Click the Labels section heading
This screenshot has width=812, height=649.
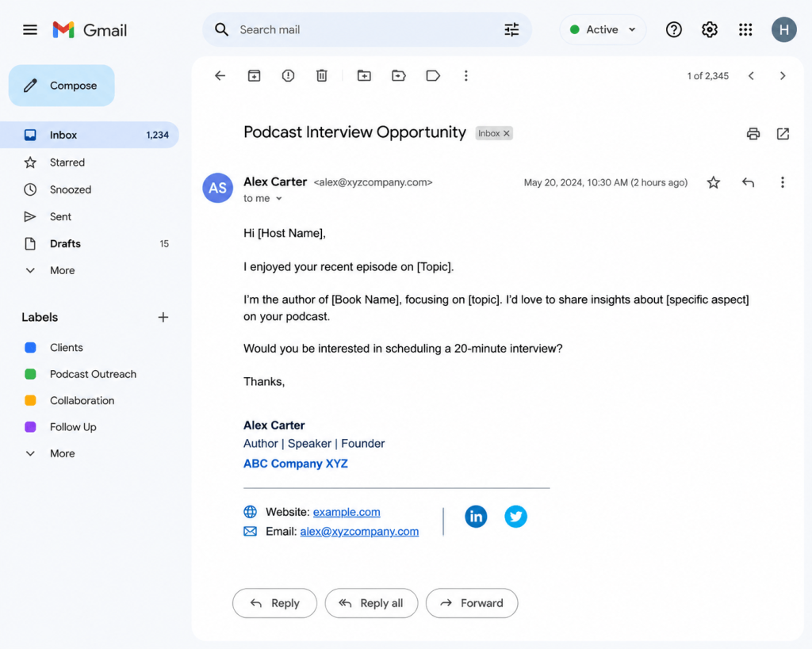click(x=40, y=317)
